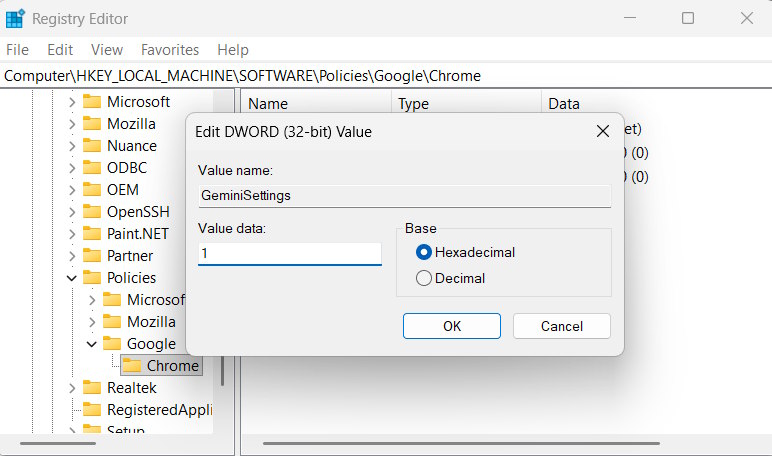Expand the Realtek key
772x456 pixels.
[x=72, y=388]
